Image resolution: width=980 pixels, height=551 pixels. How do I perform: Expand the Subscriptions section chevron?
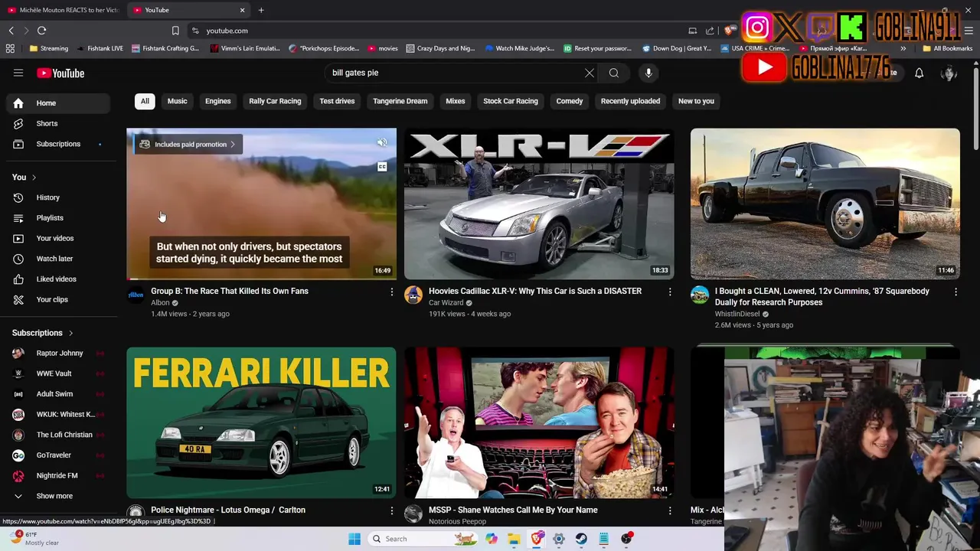click(71, 333)
